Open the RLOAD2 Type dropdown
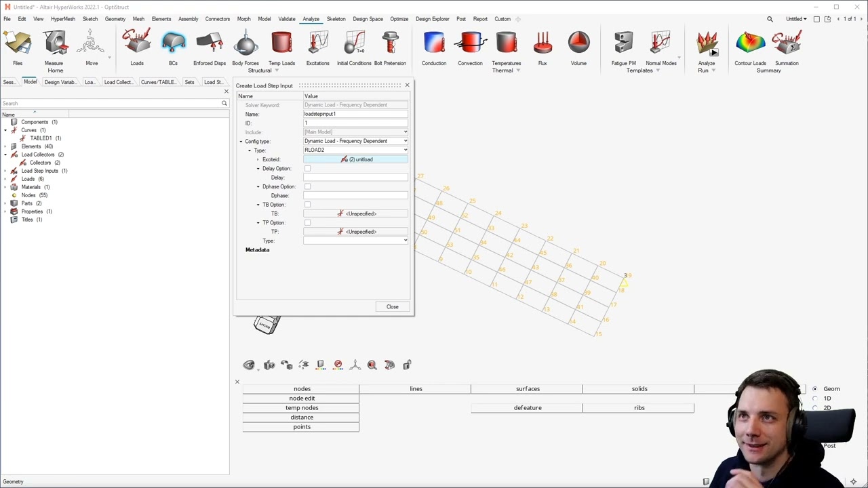This screenshot has width=868, height=488. 355,150
